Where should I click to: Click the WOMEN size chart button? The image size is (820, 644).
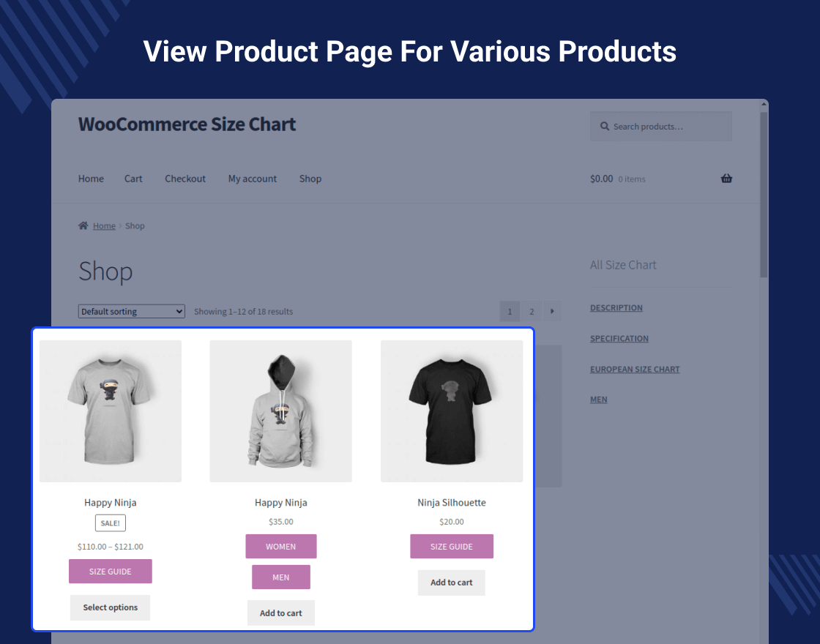[280, 546]
